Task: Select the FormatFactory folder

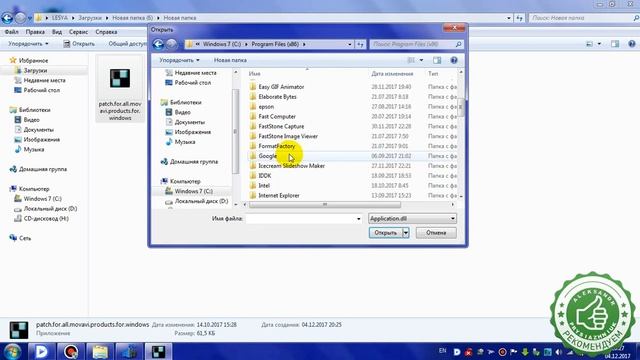Action: pos(276,146)
